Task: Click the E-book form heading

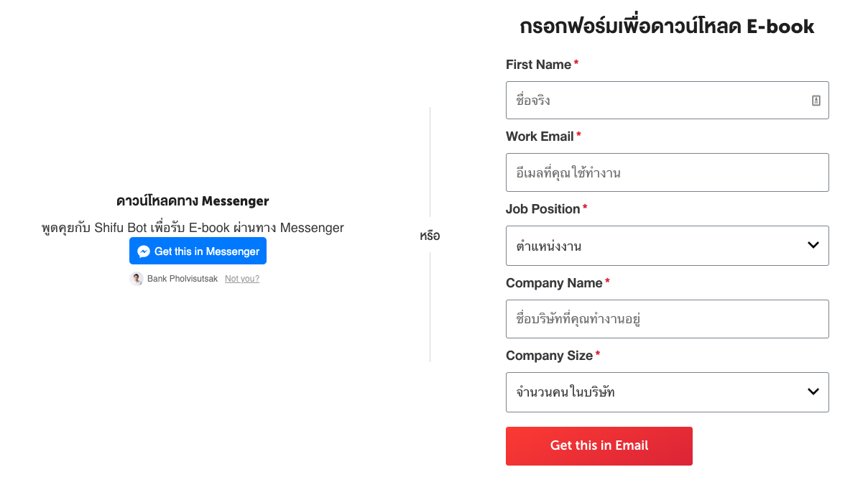Action: tap(667, 27)
